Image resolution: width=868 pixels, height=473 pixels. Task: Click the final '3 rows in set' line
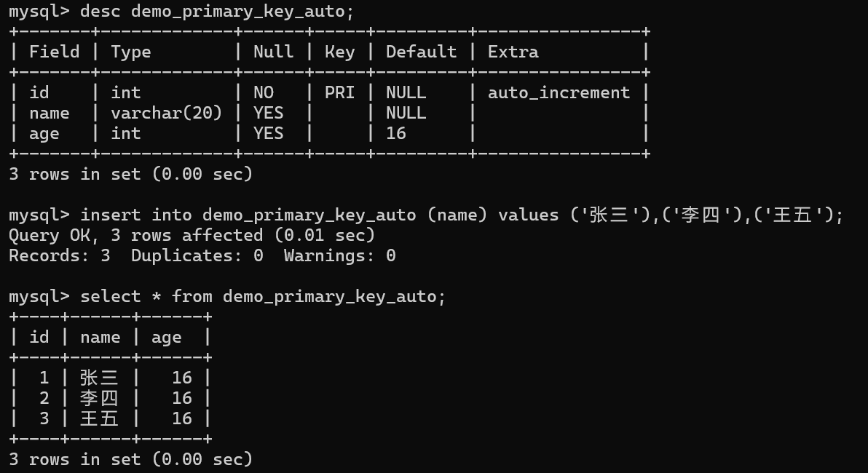130,459
